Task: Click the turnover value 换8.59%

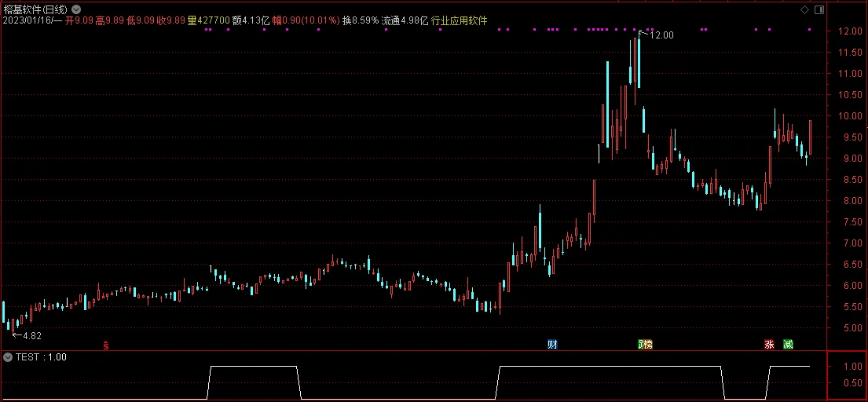Action: (361, 20)
